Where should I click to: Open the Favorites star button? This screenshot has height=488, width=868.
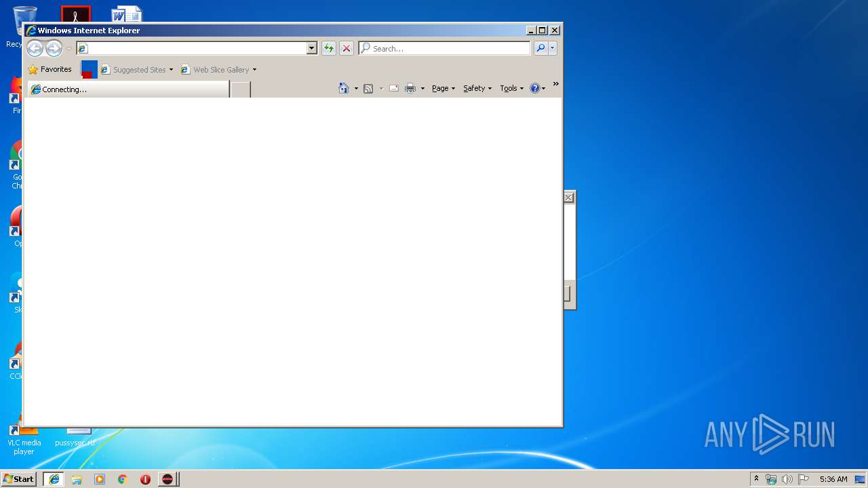click(x=50, y=69)
